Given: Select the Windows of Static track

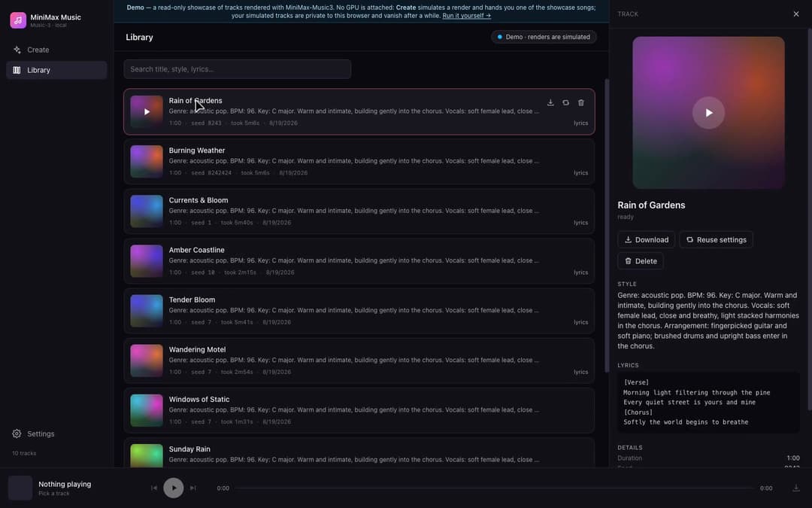Looking at the screenshot, I should 359,411.
